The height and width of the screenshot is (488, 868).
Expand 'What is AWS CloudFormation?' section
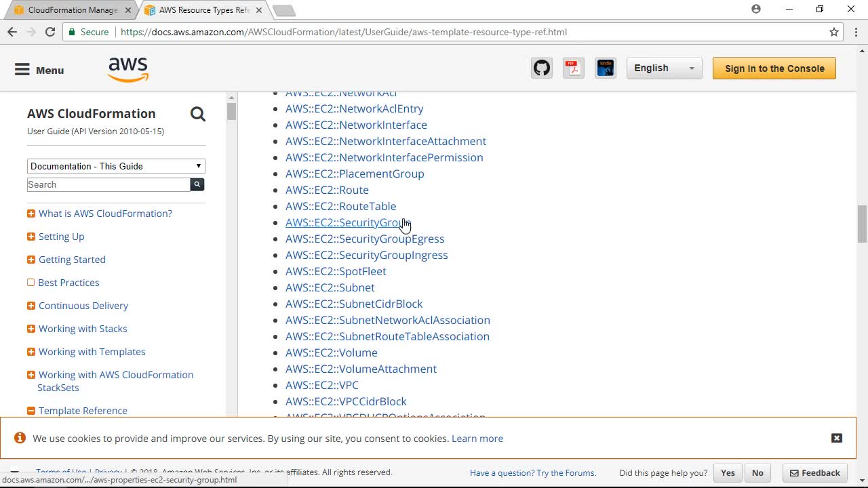click(31, 213)
